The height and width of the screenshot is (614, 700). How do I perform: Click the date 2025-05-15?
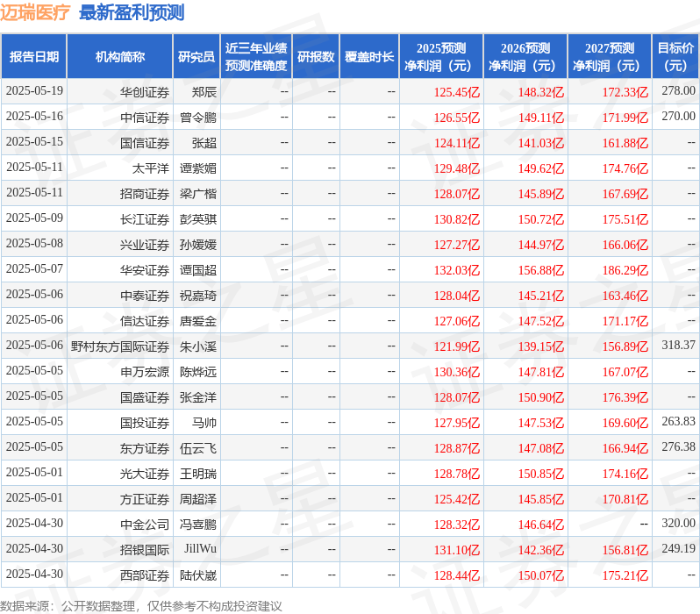click(x=34, y=141)
